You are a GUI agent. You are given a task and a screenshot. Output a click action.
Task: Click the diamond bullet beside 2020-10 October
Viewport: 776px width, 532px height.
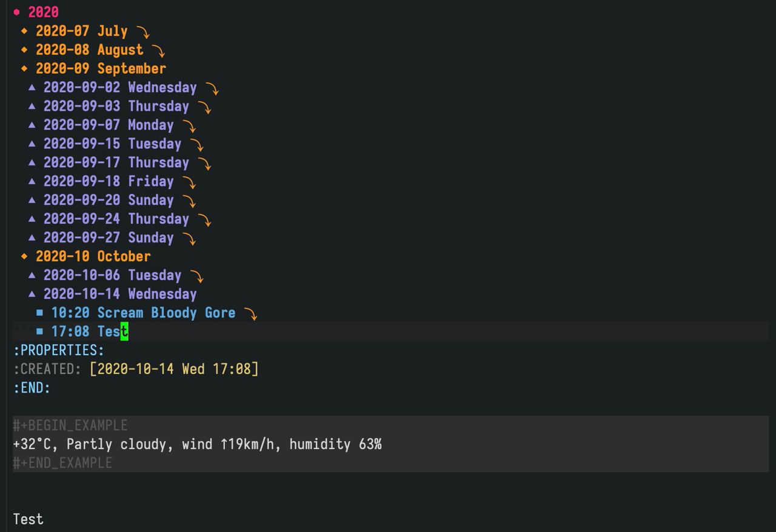point(24,256)
